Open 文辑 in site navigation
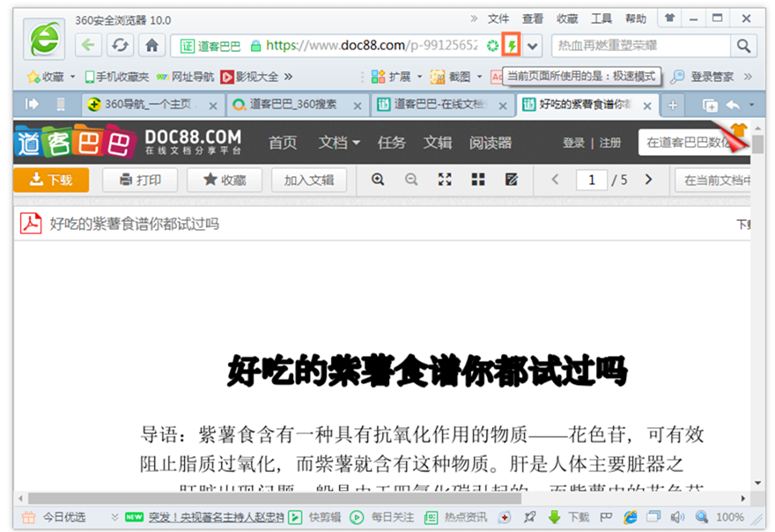Screen dimensions: 775x532 click(438, 143)
